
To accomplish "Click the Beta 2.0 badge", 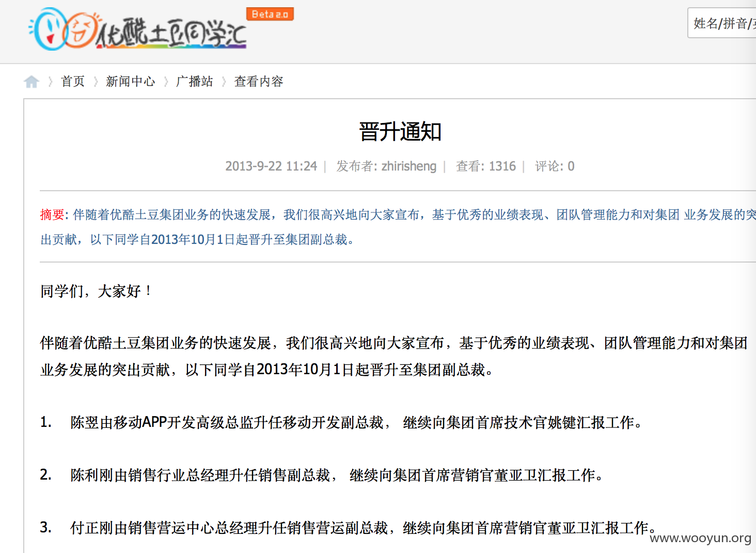I will pyautogui.click(x=270, y=14).
